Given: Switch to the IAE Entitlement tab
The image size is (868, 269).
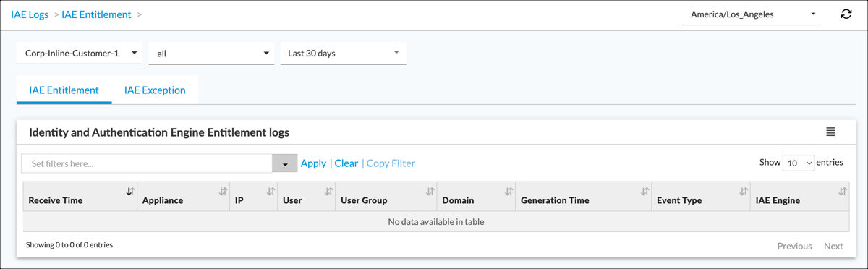Looking at the screenshot, I should [64, 90].
